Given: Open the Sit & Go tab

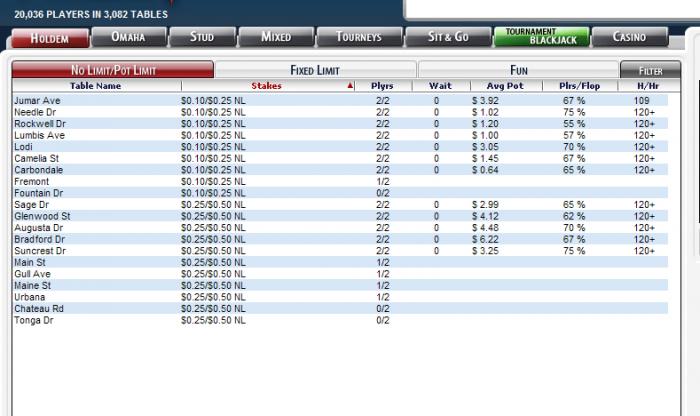Looking at the screenshot, I should coord(448,37).
